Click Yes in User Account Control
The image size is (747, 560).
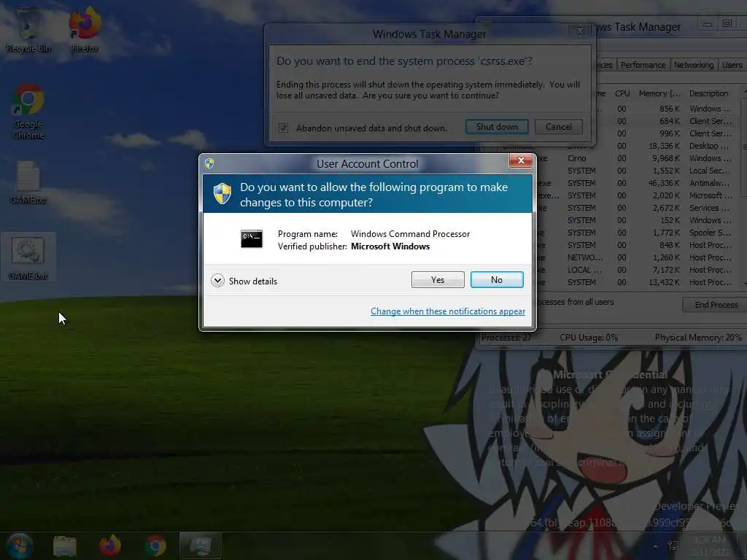coord(438,280)
